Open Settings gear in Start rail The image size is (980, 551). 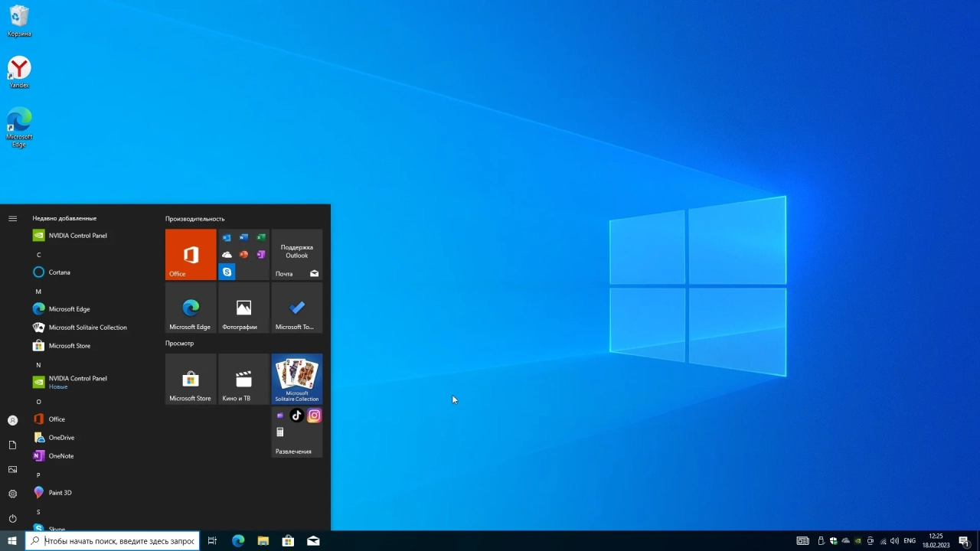(12, 494)
